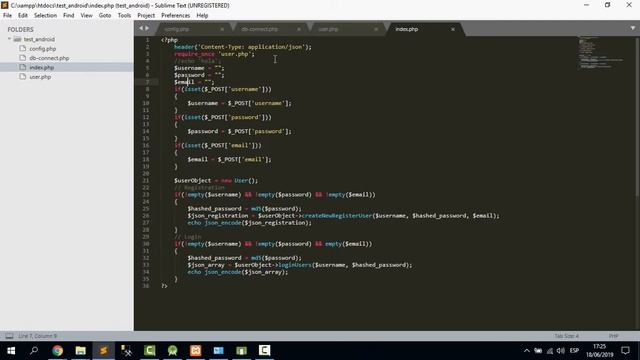Click the FOLDERS sidebar heading
The image size is (640, 360).
point(20,29)
